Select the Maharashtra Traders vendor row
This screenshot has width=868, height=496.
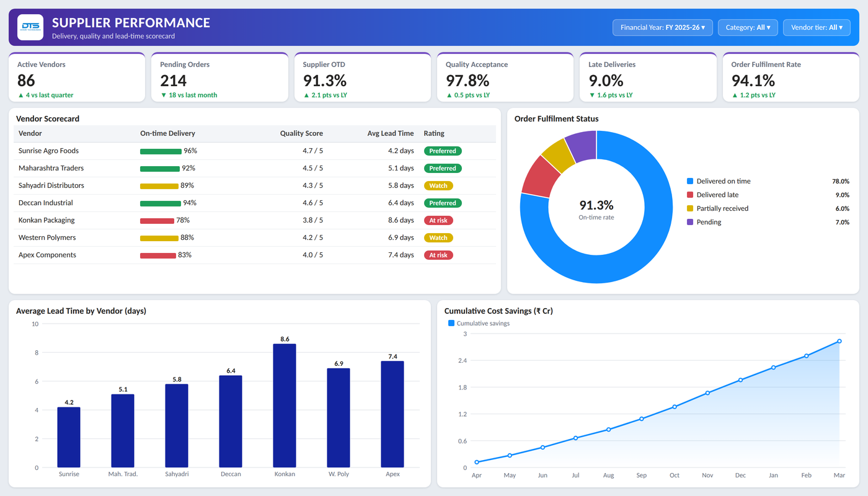point(255,168)
